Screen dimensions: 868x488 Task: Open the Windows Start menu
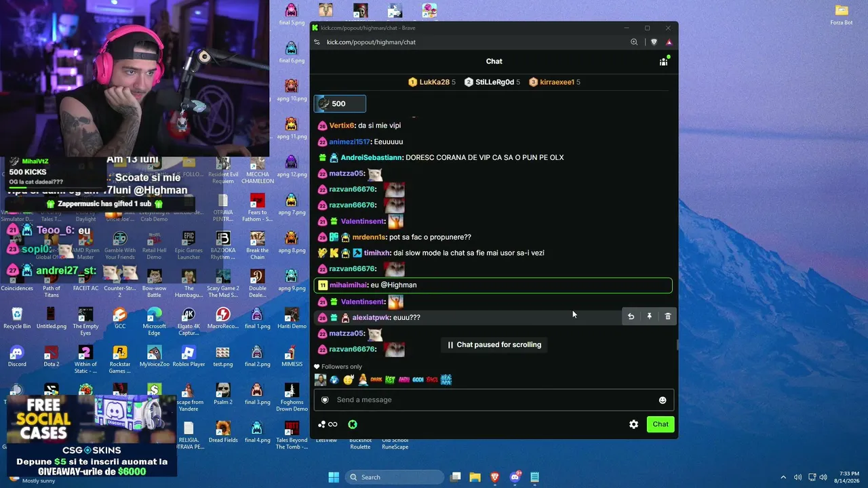point(334,477)
